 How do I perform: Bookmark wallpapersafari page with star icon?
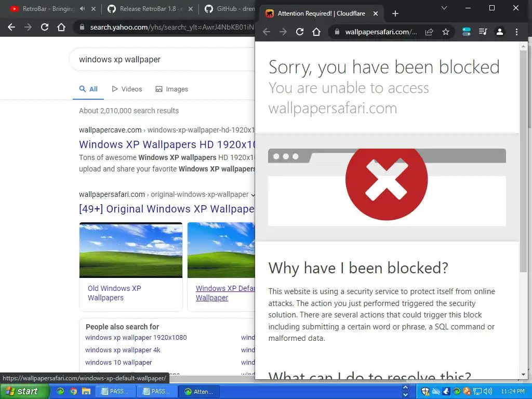(x=445, y=32)
